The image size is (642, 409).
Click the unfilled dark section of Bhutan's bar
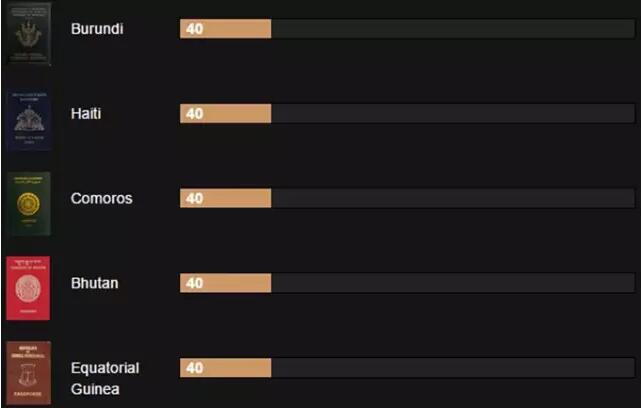tap(450, 283)
